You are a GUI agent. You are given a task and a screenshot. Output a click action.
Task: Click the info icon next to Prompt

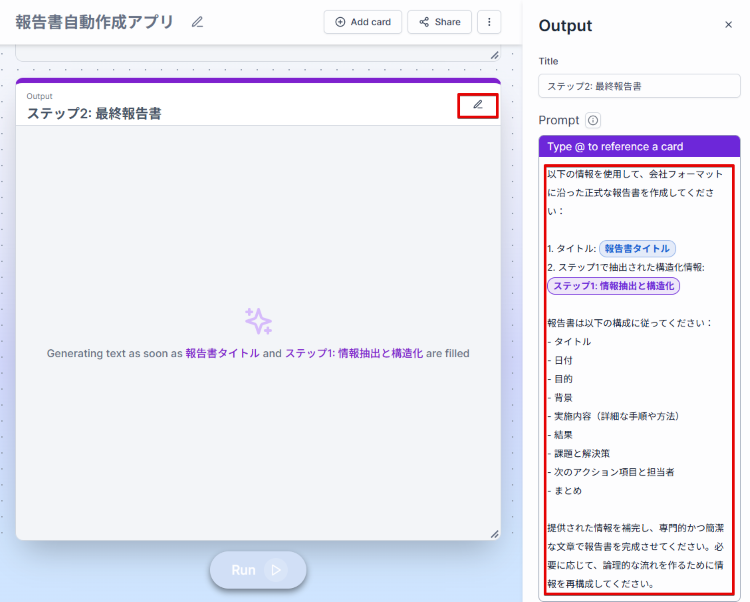[x=593, y=120]
